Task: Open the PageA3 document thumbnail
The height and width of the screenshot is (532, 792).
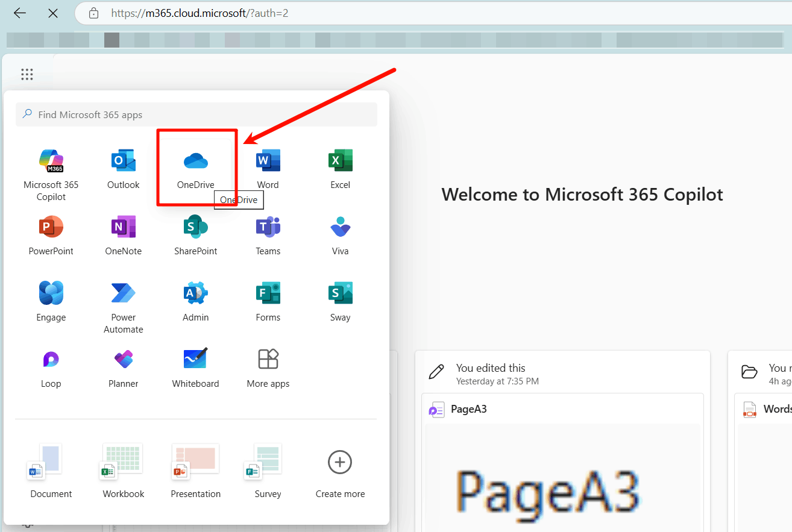Action: click(x=562, y=478)
